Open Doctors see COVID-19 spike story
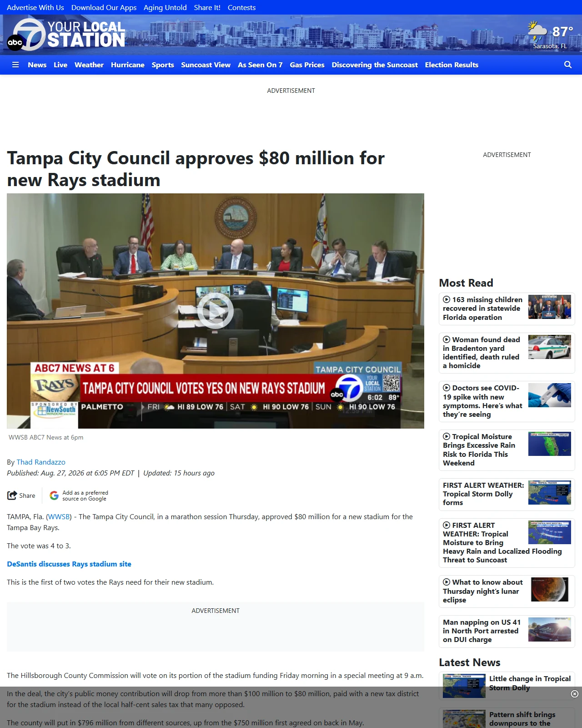582x728 pixels. coord(483,401)
